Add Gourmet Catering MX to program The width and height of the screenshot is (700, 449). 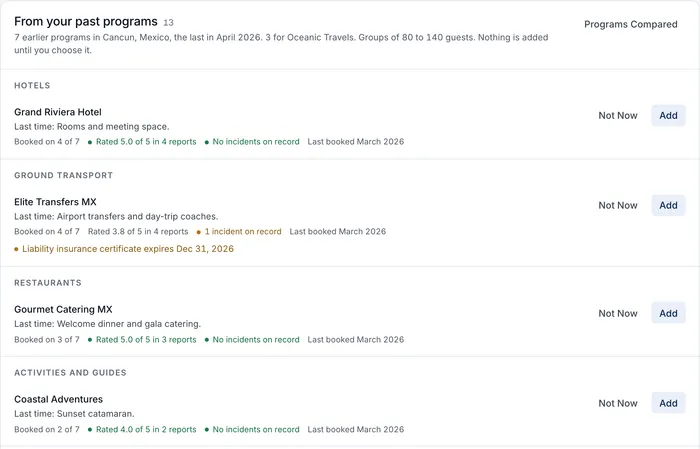click(668, 313)
